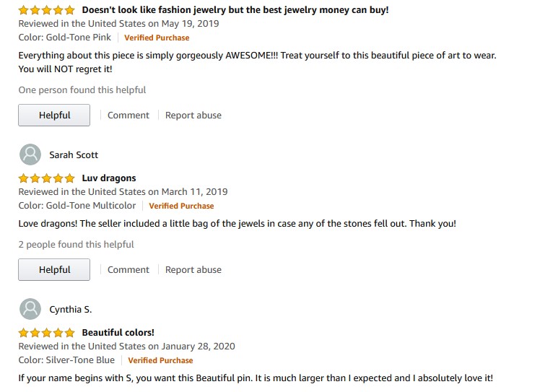The width and height of the screenshot is (540, 392).
Task: Click Verified Purchase on Silver-Tone Blue review
Action: 160,360
